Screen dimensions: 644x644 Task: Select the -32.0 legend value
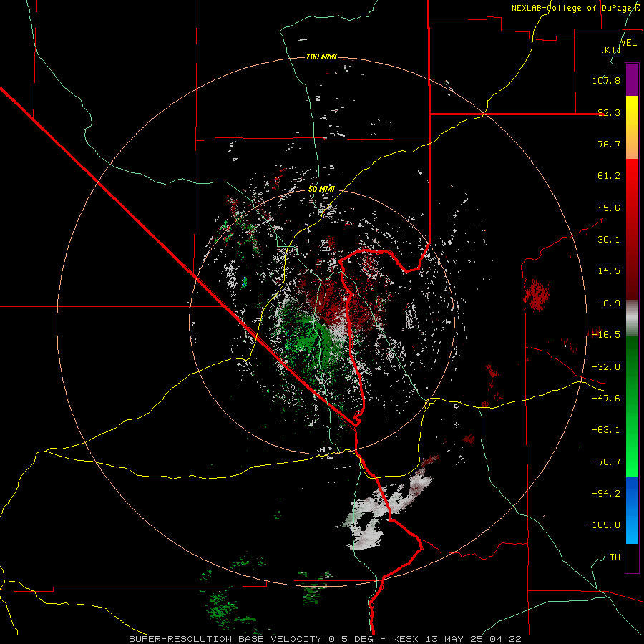606,367
